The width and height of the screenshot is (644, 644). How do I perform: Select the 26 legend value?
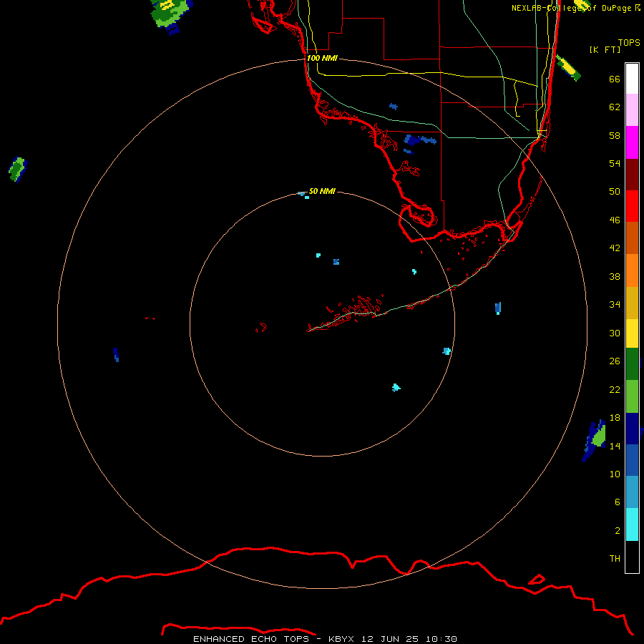(x=615, y=361)
